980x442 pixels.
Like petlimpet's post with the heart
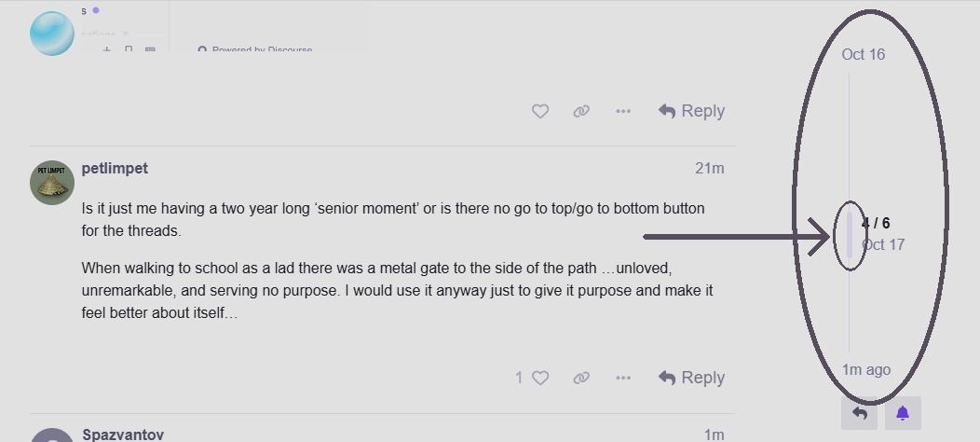[540, 378]
